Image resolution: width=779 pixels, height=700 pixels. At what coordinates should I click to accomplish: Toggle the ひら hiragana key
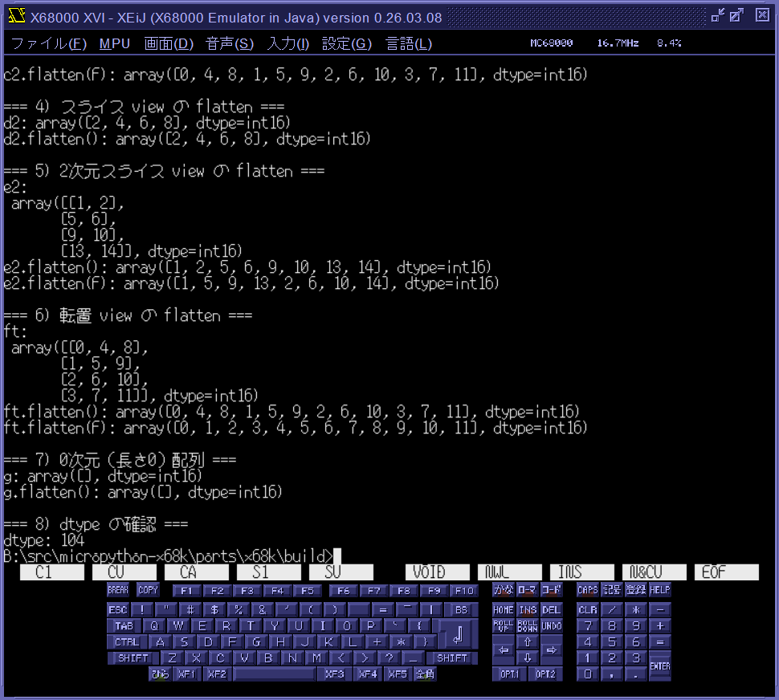[x=160, y=674]
